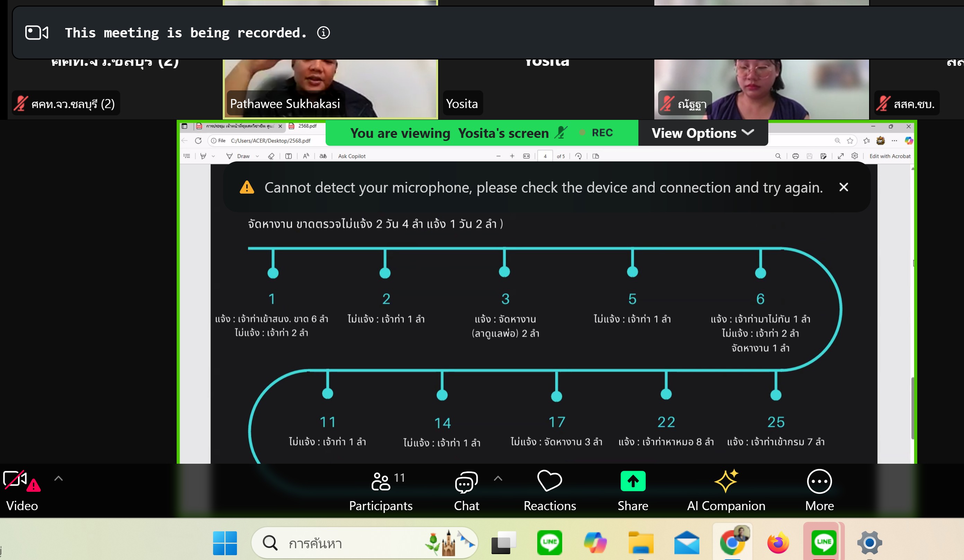Open the View Options dropdown
Image resolution: width=964 pixels, height=560 pixels.
pyautogui.click(x=703, y=133)
